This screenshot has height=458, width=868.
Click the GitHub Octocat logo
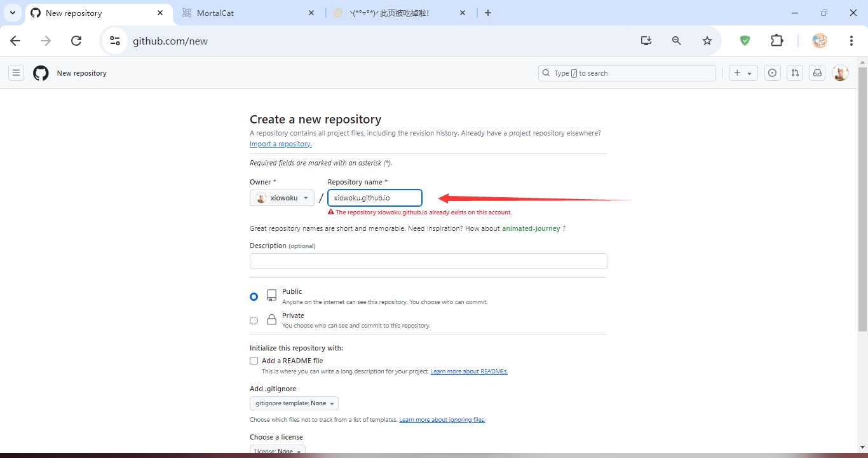(x=41, y=73)
